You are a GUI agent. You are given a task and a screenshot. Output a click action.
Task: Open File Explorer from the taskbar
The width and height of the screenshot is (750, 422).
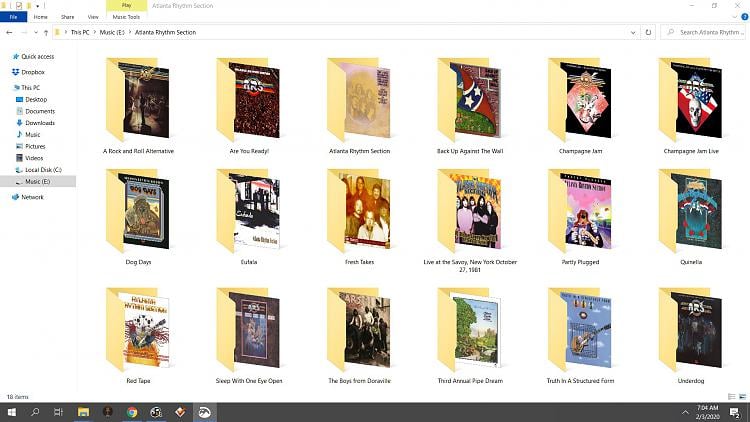(x=83, y=412)
